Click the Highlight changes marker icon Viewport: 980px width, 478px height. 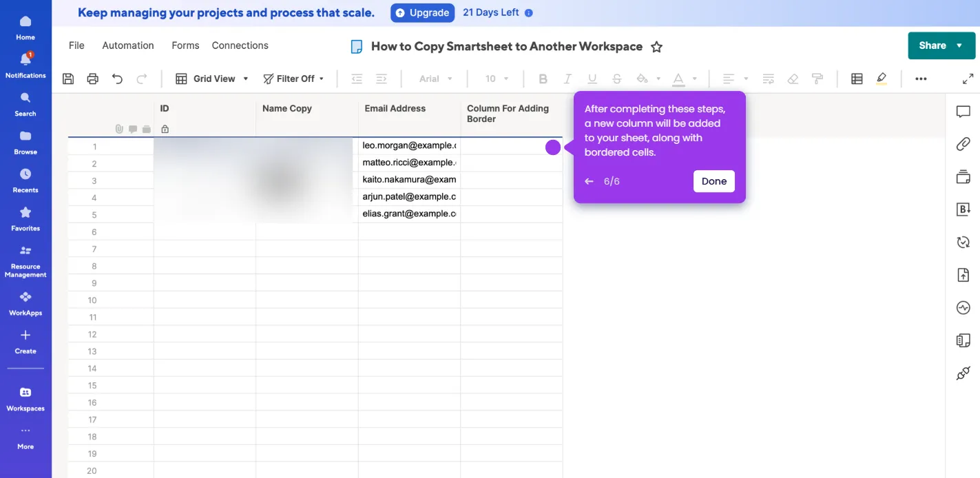[882, 79]
